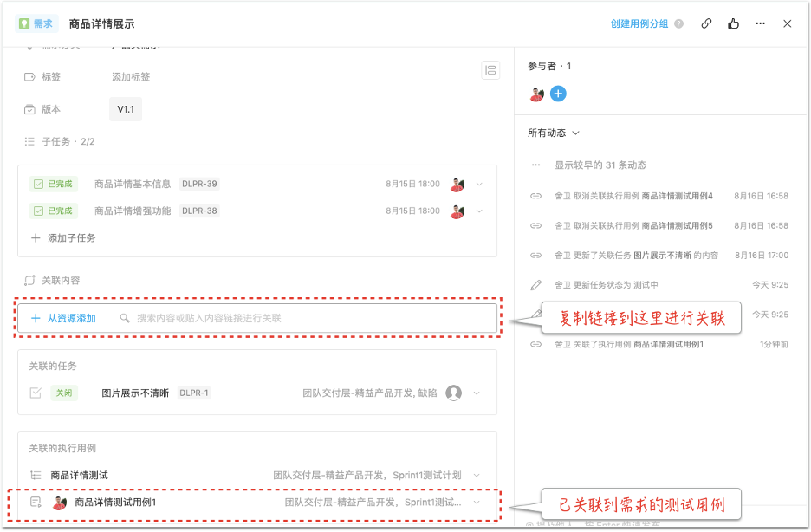
Task: Click the DLPR-1 ID tag
Action: 194,393
